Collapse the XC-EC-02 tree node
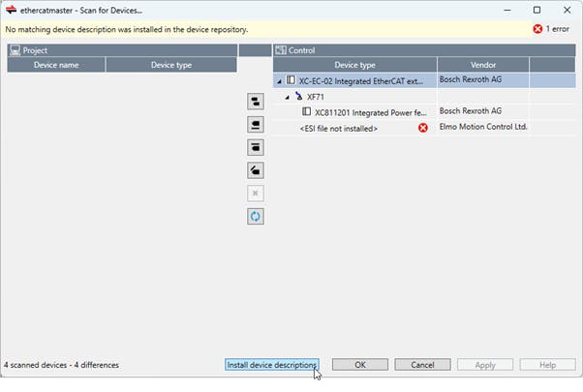 tap(279, 81)
